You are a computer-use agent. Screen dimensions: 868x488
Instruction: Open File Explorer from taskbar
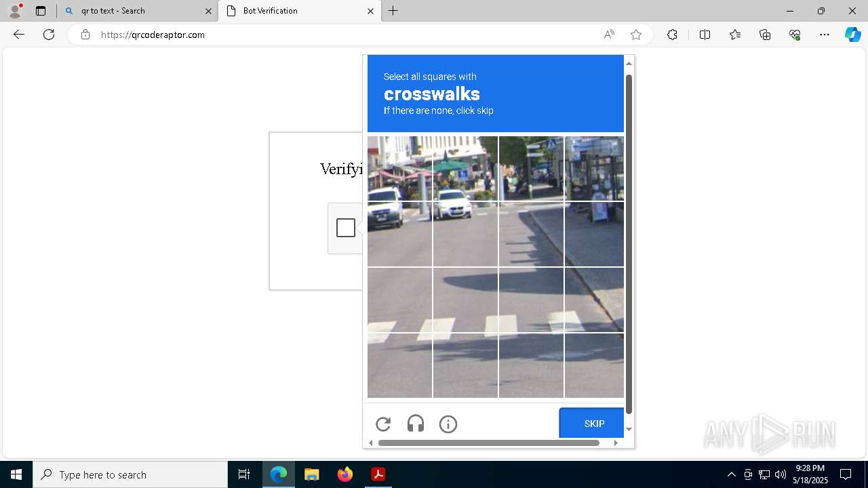pyautogui.click(x=312, y=474)
